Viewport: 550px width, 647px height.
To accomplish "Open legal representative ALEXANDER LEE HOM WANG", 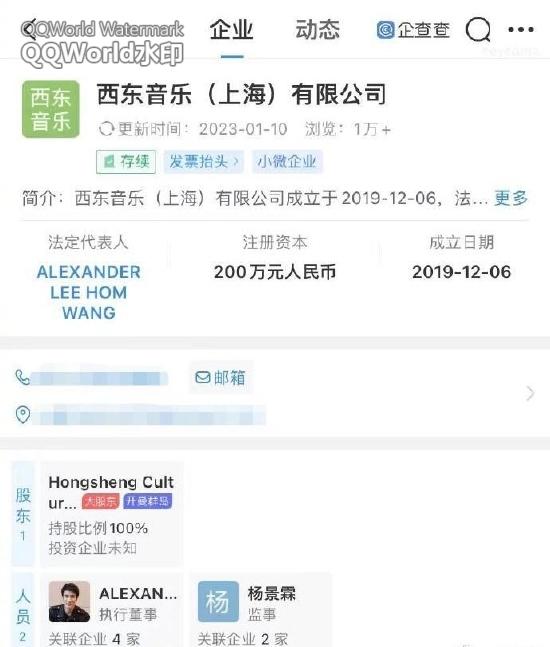I will pos(89,292).
